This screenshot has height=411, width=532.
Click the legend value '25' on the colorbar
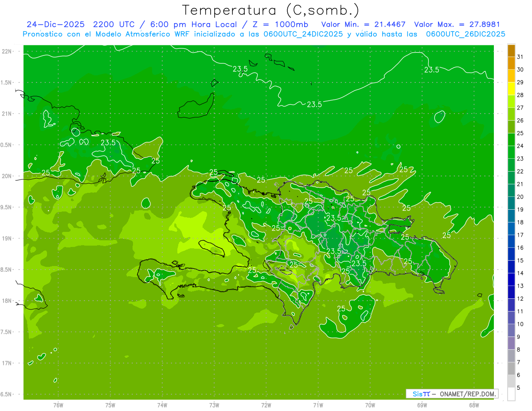pyautogui.click(x=520, y=133)
